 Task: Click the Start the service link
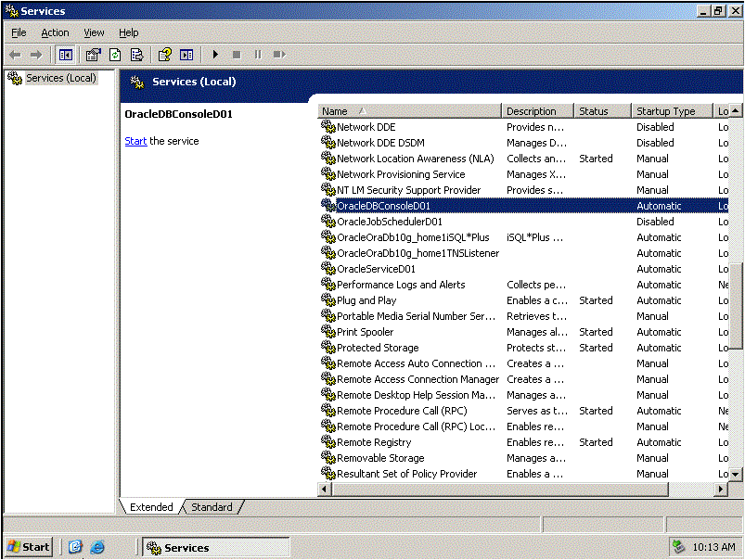point(135,141)
